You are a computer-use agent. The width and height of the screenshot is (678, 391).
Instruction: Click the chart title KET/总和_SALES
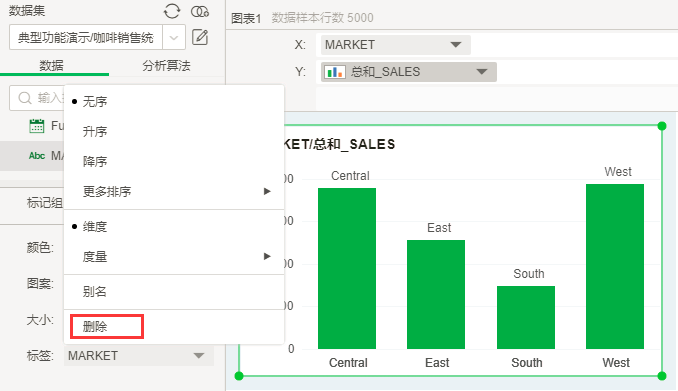coord(340,144)
